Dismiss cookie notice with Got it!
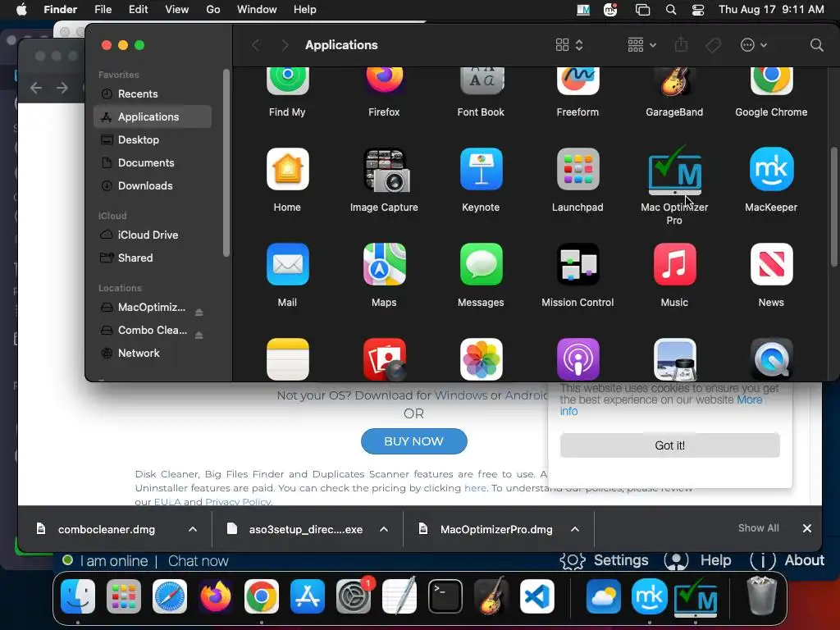Screen dimensions: 840x630 coord(669,445)
